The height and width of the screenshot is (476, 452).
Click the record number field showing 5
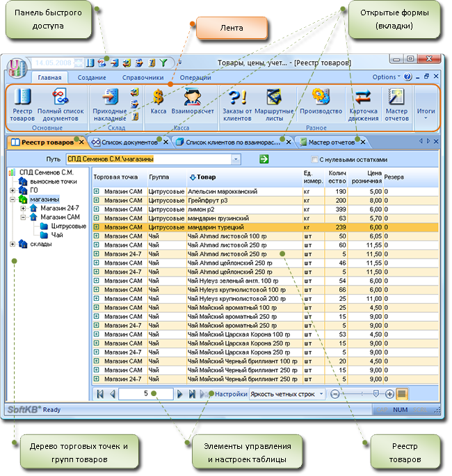click(x=146, y=394)
